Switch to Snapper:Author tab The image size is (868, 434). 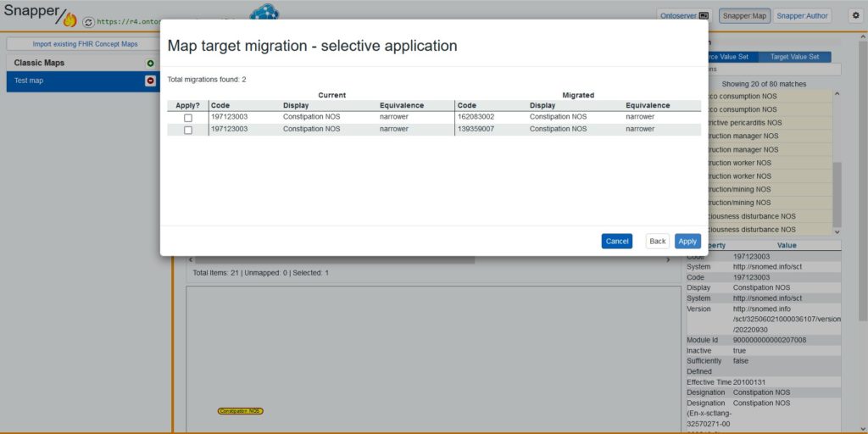[802, 16]
